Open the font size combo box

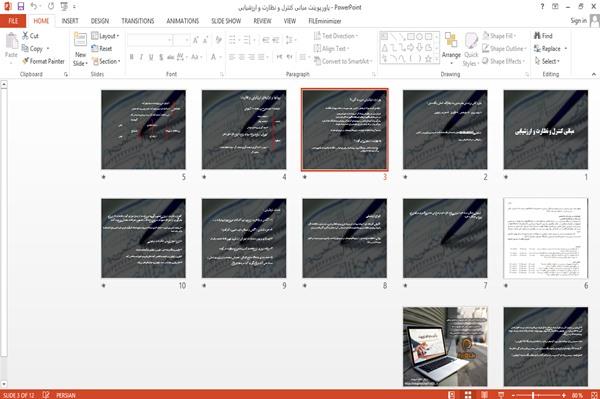coord(181,40)
